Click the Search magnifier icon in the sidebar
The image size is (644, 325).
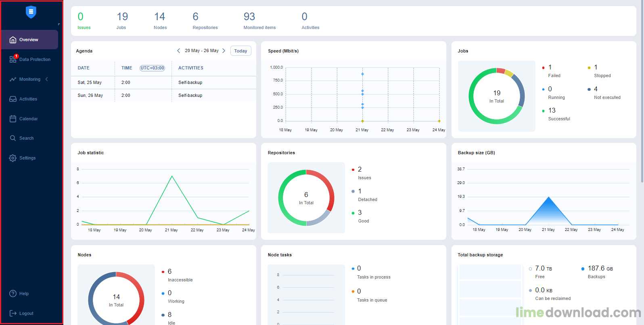tap(13, 138)
